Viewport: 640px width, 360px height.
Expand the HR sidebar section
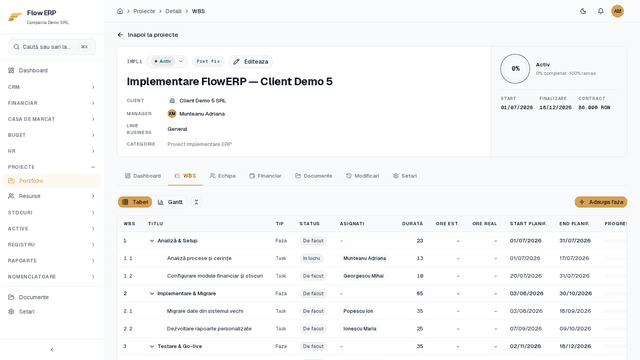coord(52,151)
